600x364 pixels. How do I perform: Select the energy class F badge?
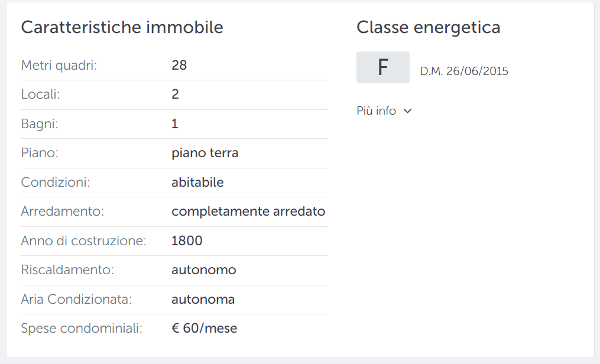click(383, 67)
